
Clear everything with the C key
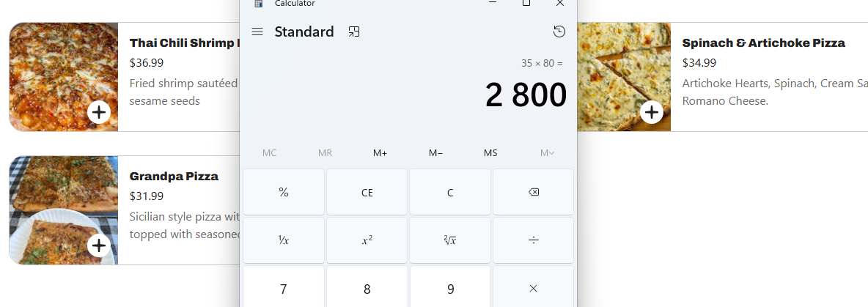[449, 192]
